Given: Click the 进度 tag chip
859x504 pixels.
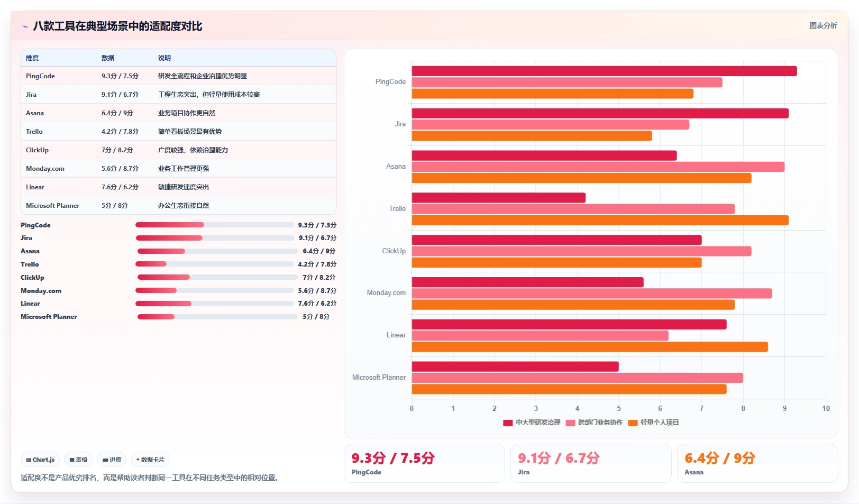Looking at the screenshot, I should tap(112, 460).
